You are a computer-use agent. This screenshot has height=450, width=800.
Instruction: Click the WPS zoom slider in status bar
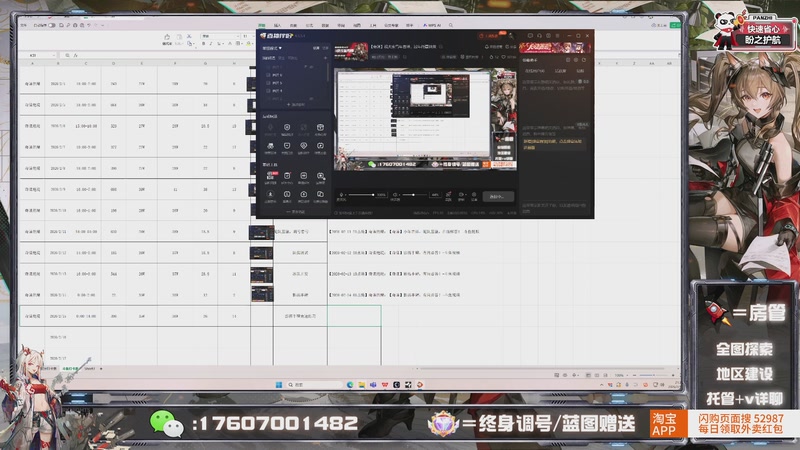pos(654,376)
